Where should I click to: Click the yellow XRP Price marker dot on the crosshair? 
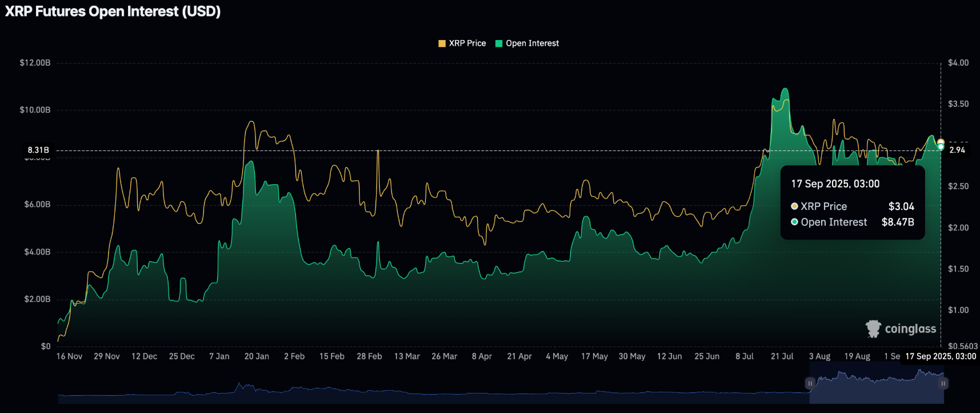pyautogui.click(x=941, y=142)
